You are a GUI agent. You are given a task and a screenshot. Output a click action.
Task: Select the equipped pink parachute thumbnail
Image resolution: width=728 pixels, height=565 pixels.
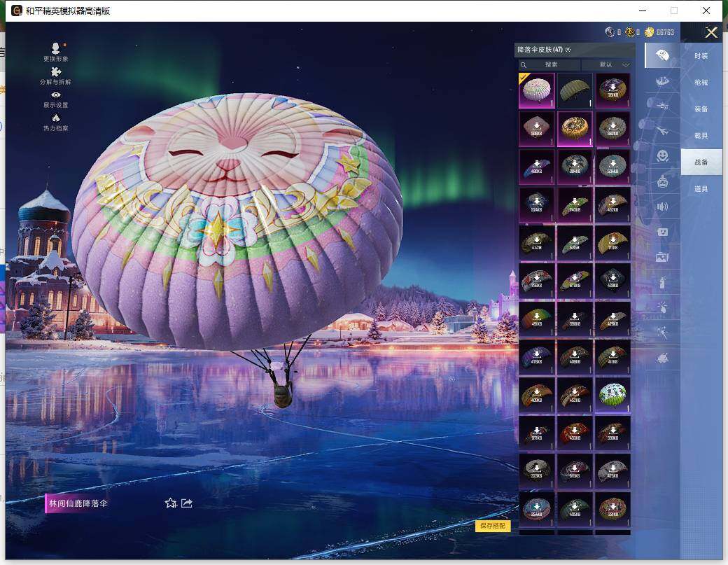point(536,90)
